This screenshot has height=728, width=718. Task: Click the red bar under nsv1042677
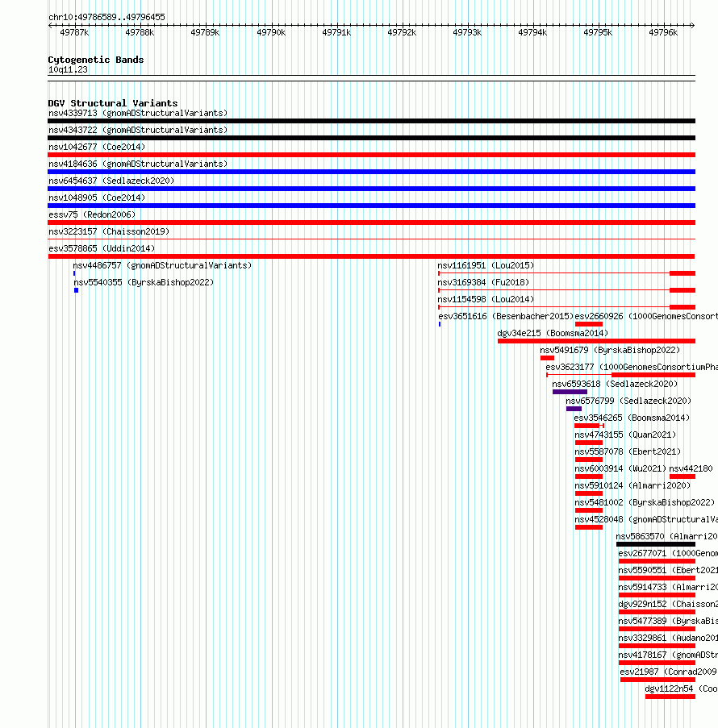point(372,155)
